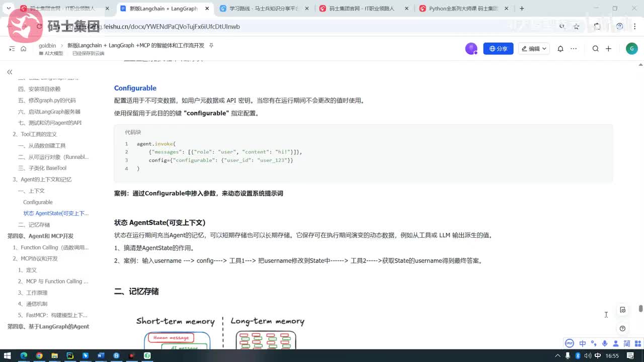Screen dimensions: 644x362
Task: Open the help question mark icon
Action: point(622,328)
